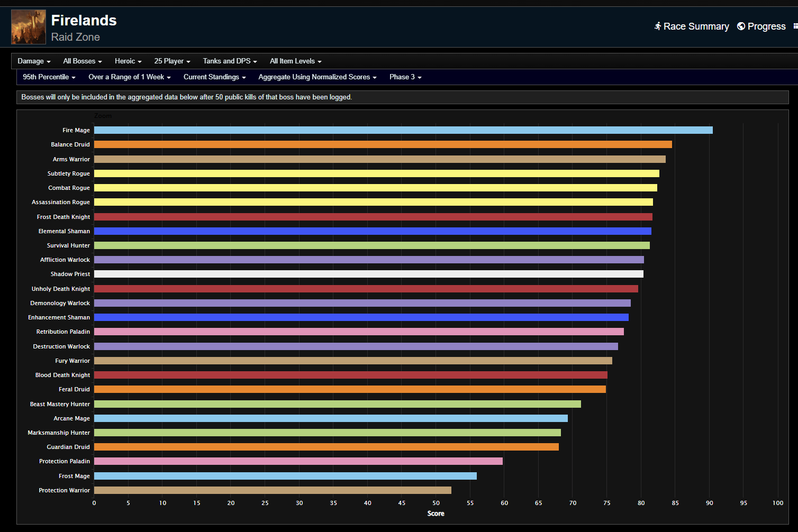Screen dimensions: 798x532
Task: Click the Race Summary running-man icon
Action: point(658,26)
